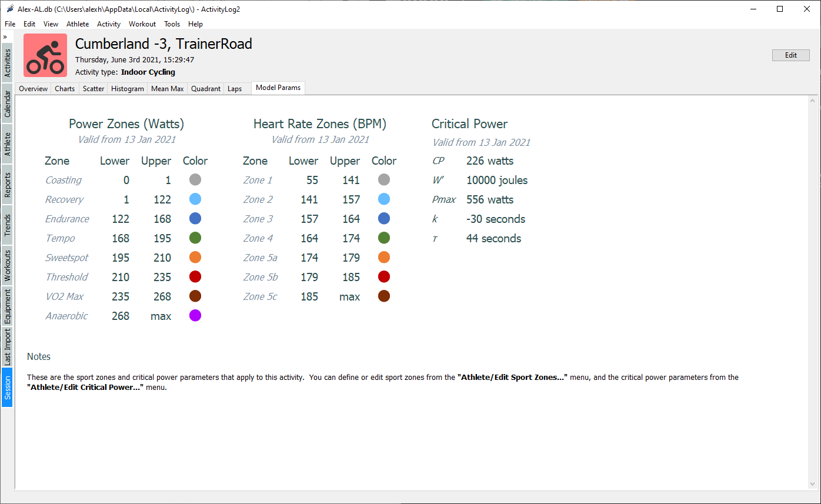Open the Equipment sidebar section
This screenshot has width=821, height=504.
(x=8, y=306)
